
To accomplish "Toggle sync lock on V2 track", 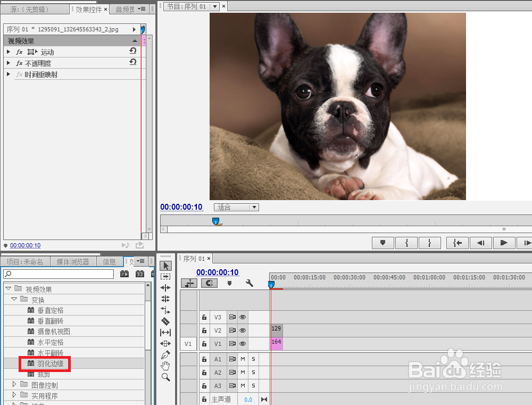I will (x=232, y=330).
